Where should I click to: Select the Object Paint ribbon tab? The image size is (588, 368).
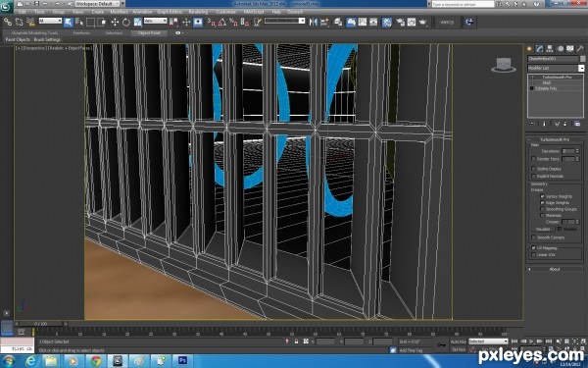tap(149, 33)
